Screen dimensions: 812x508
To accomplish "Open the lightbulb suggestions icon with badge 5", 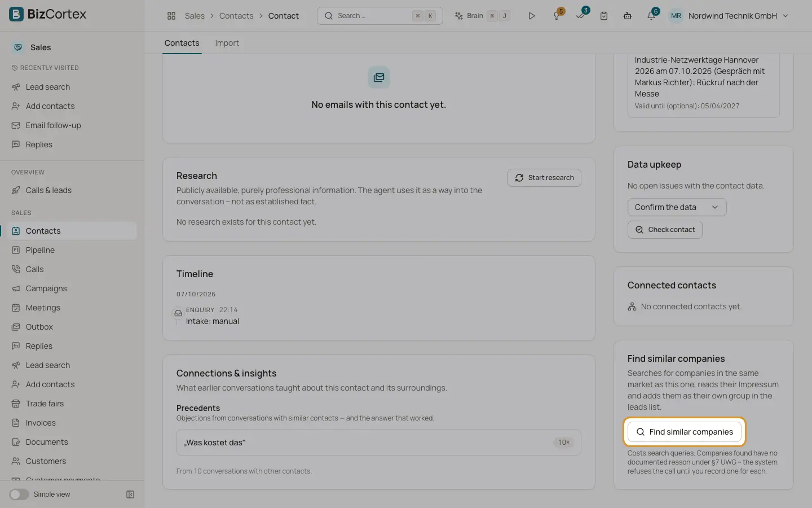I will point(557,16).
